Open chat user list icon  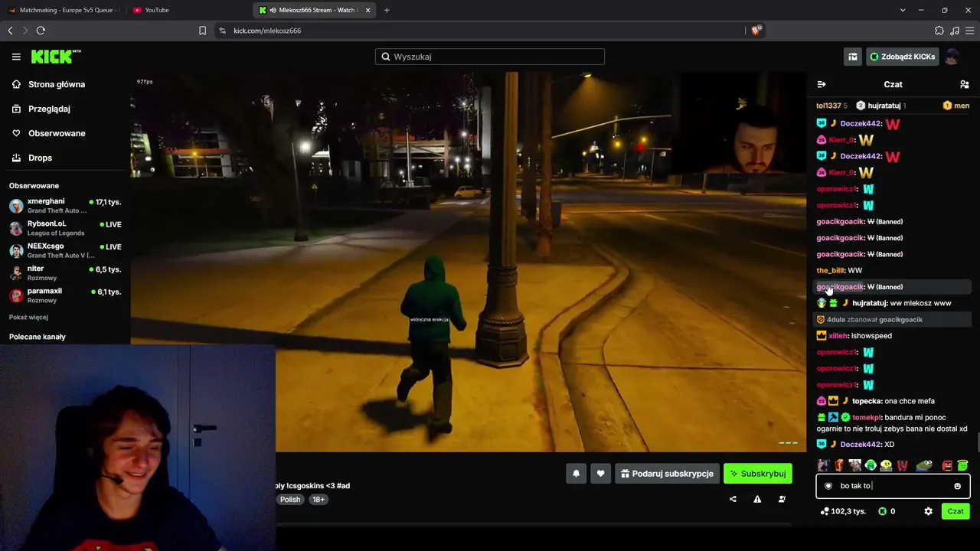tap(965, 84)
